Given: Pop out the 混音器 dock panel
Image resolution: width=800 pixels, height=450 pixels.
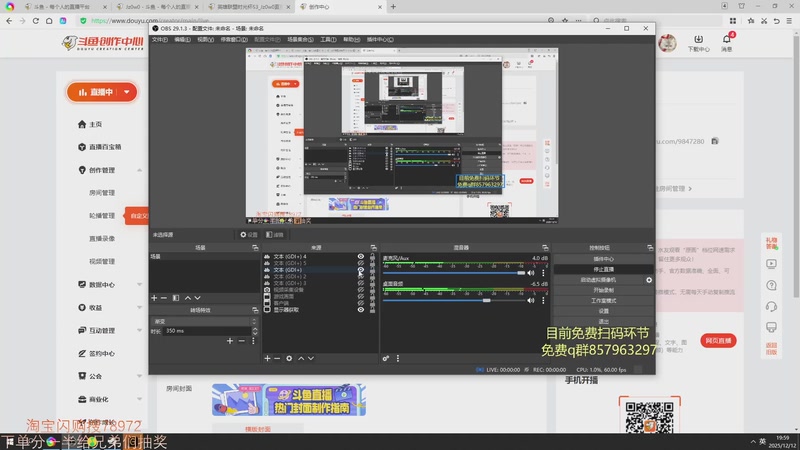Looking at the screenshot, I should click(545, 248).
